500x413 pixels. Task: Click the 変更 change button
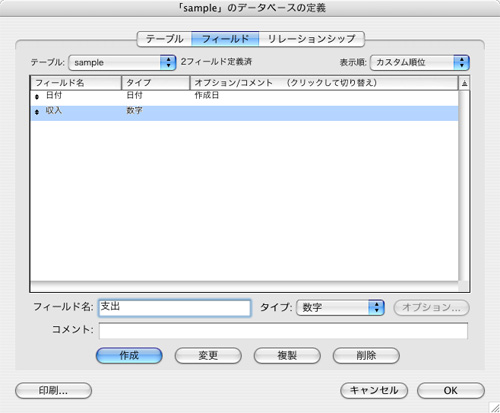point(208,356)
